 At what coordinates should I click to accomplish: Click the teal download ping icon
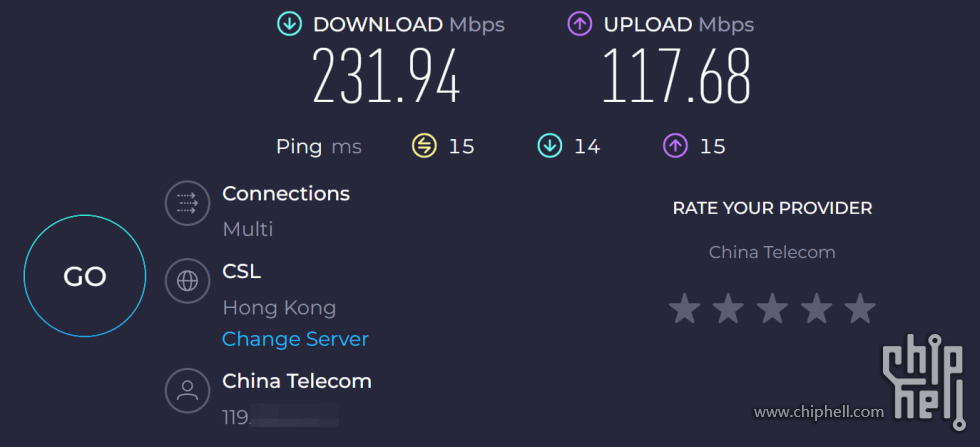click(549, 146)
